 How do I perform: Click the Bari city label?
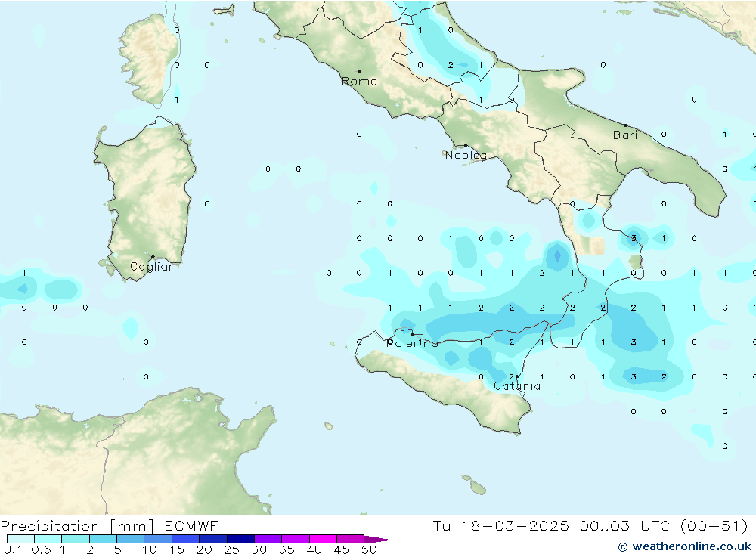(625, 135)
